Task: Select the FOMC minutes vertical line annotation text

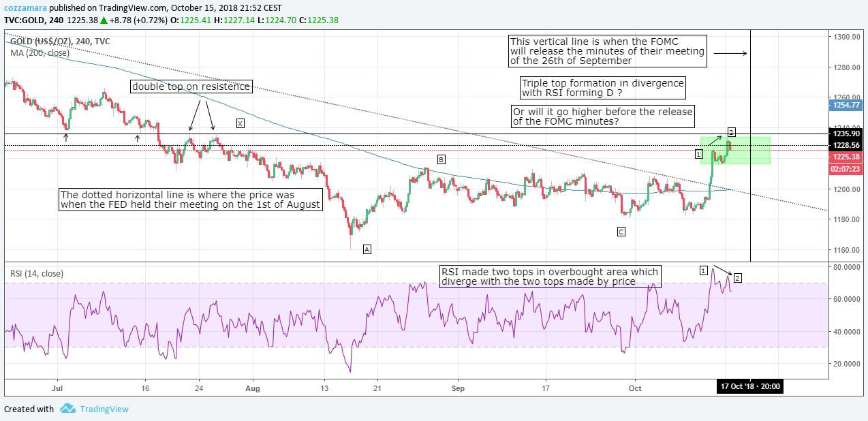Action: click(x=608, y=51)
